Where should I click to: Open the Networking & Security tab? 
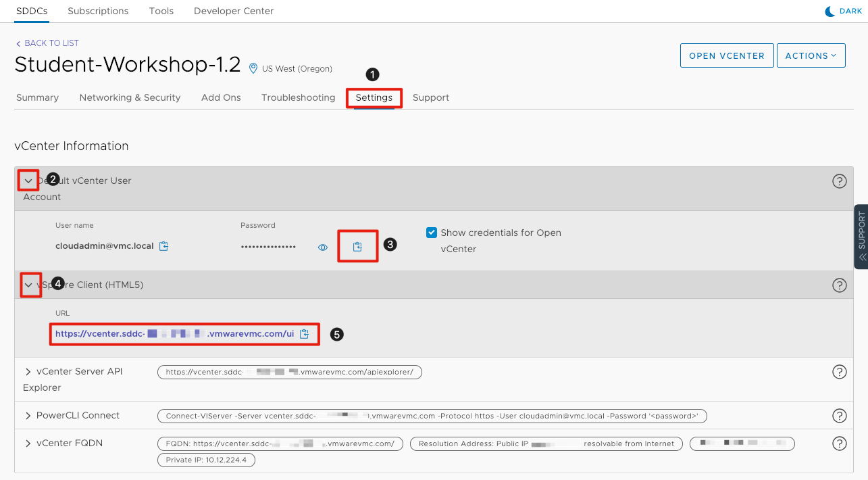[x=130, y=97]
